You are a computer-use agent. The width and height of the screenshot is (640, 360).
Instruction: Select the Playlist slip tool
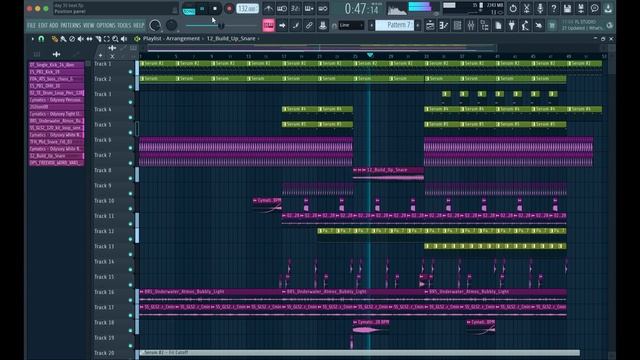tap(89, 39)
